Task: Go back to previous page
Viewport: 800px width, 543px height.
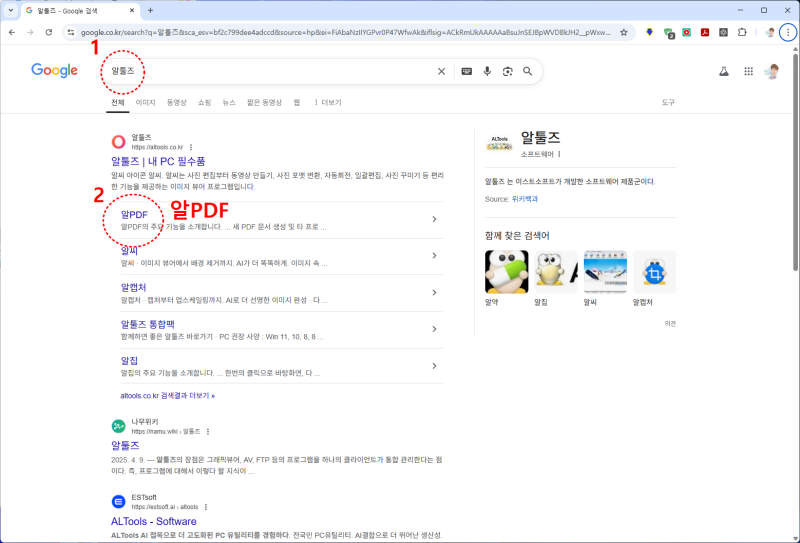Action: point(12,32)
